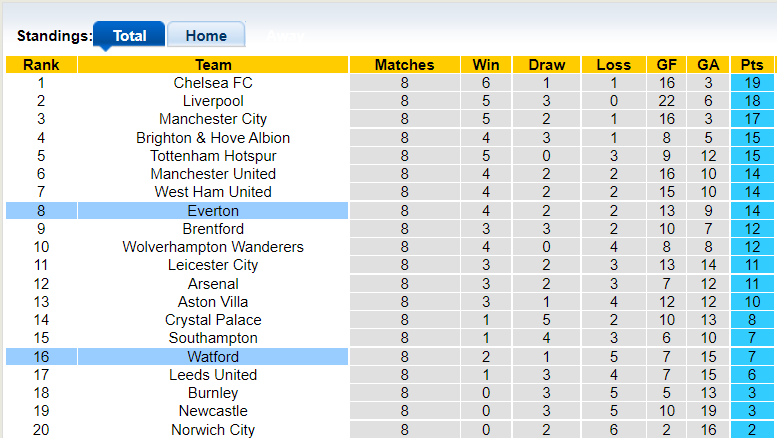The height and width of the screenshot is (438, 777).
Task: Switch to the Total standings tab
Action: pyautogui.click(x=129, y=35)
